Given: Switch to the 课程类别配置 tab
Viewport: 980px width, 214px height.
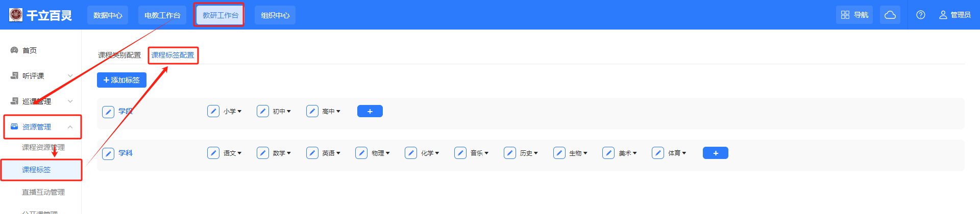Looking at the screenshot, I should [119, 55].
